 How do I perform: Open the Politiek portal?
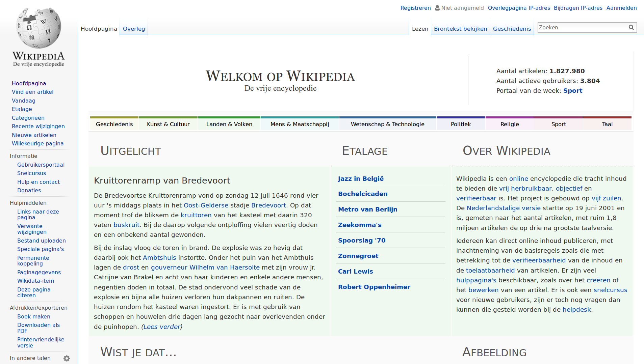461,124
